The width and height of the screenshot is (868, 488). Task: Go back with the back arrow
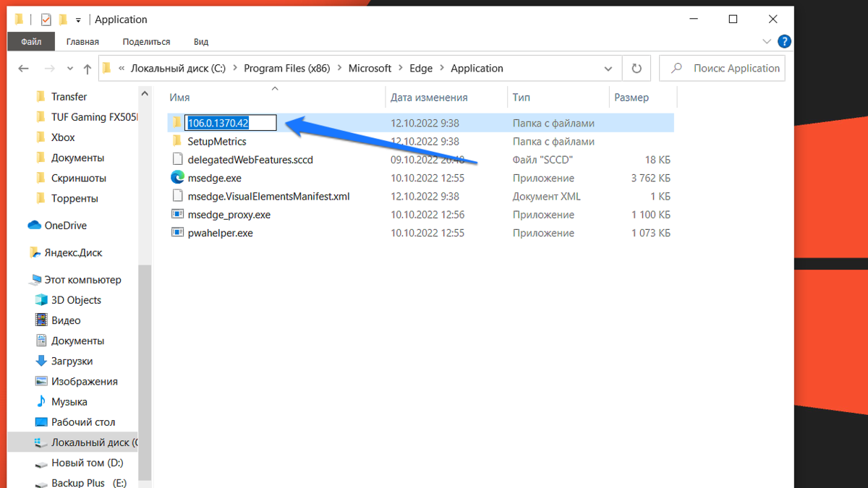pos(23,69)
